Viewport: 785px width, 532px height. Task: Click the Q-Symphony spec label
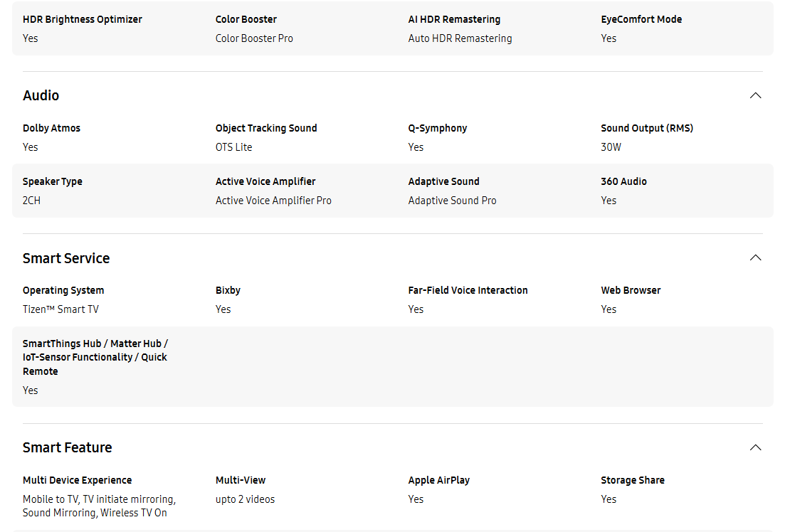pyautogui.click(x=437, y=128)
